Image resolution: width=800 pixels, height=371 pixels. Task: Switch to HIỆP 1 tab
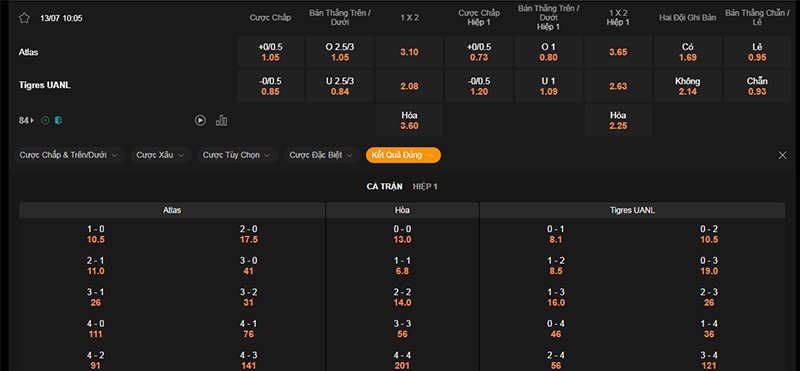[x=425, y=187]
